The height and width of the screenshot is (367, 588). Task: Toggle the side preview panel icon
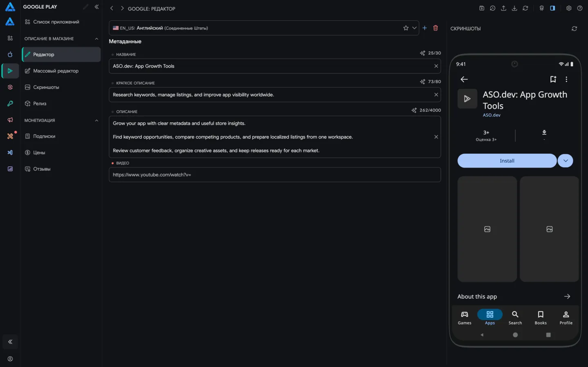(x=552, y=8)
